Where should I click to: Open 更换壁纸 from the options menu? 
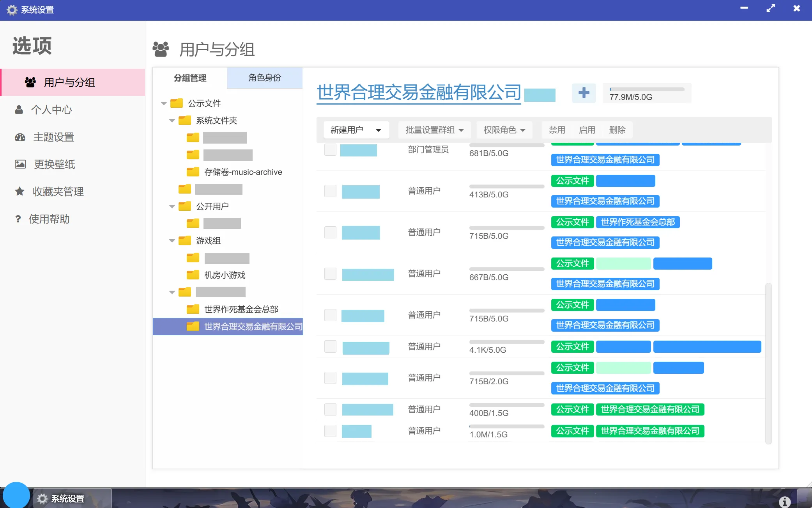(x=73, y=164)
